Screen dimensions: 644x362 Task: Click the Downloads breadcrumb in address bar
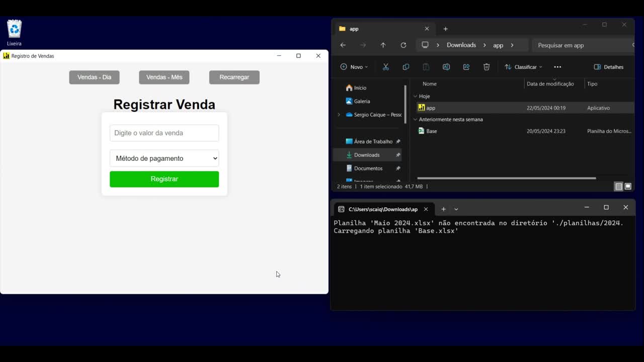(x=461, y=45)
